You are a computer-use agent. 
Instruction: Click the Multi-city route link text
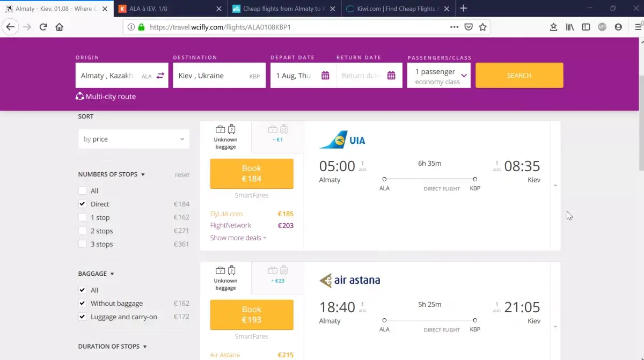[x=111, y=97]
